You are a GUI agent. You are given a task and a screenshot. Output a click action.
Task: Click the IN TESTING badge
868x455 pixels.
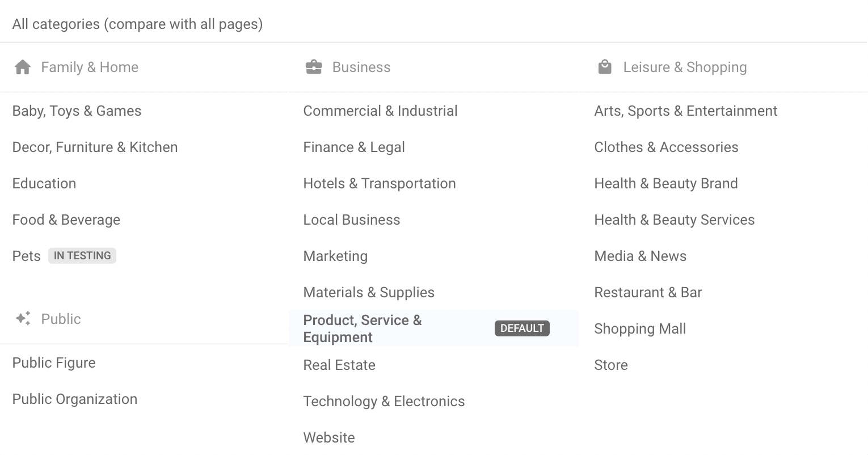[x=82, y=256]
